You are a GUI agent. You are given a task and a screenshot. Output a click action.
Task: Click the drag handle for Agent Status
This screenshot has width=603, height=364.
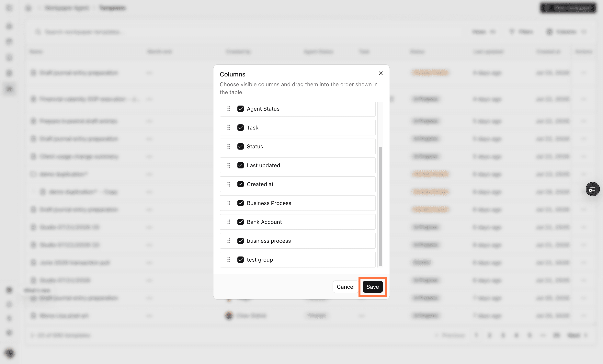[229, 109]
